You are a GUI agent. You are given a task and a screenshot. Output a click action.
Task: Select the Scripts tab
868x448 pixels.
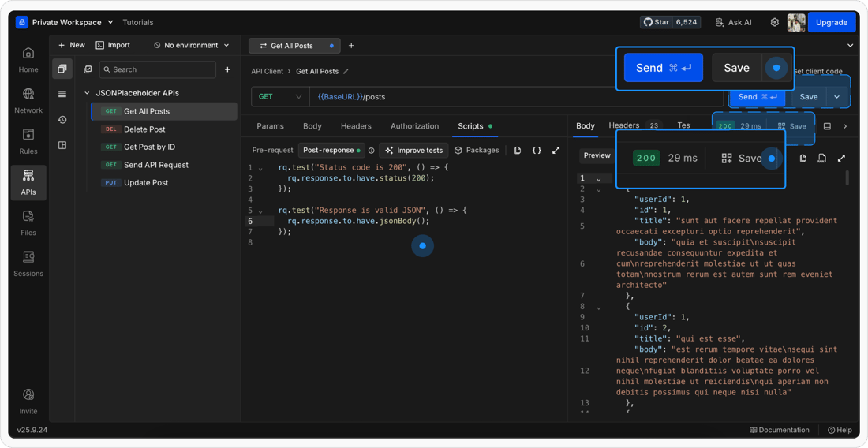tap(475, 126)
